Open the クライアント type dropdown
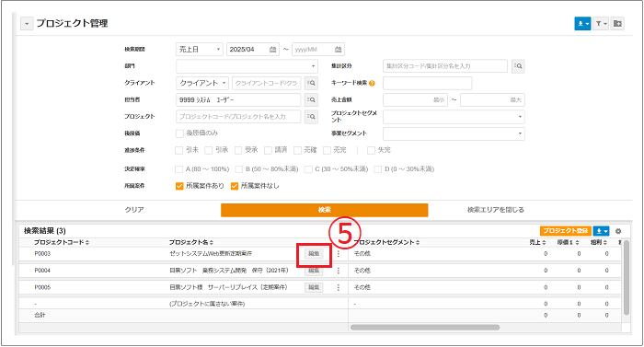The image size is (644, 347). coord(202,83)
